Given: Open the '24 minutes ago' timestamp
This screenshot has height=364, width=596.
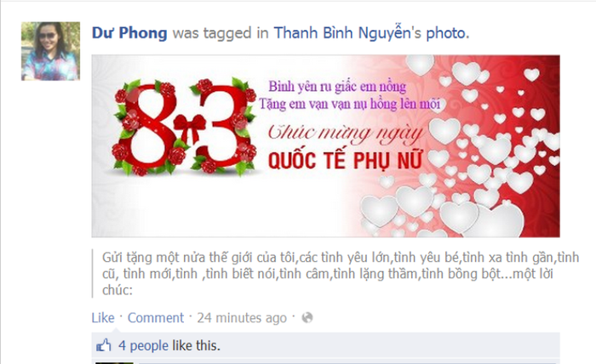Looking at the screenshot, I should (242, 318).
